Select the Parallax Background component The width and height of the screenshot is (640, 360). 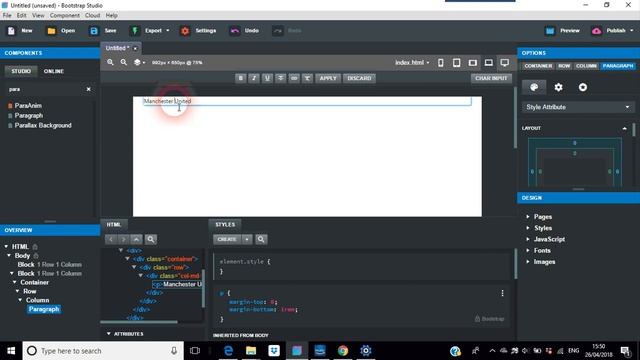click(43, 125)
